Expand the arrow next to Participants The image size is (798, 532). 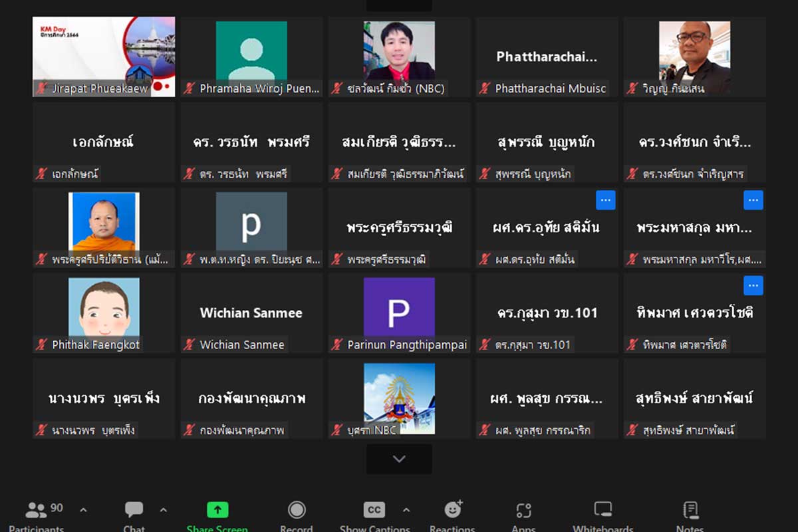tap(83, 511)
